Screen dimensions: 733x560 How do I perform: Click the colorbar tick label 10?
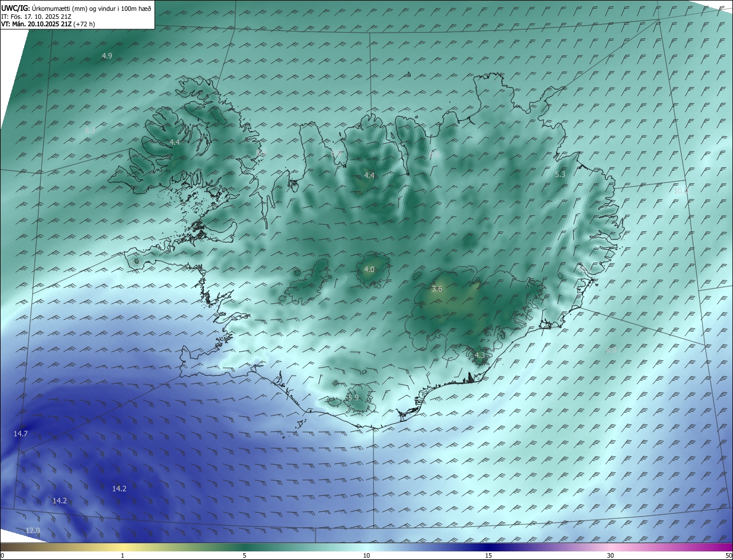[366, 556]
